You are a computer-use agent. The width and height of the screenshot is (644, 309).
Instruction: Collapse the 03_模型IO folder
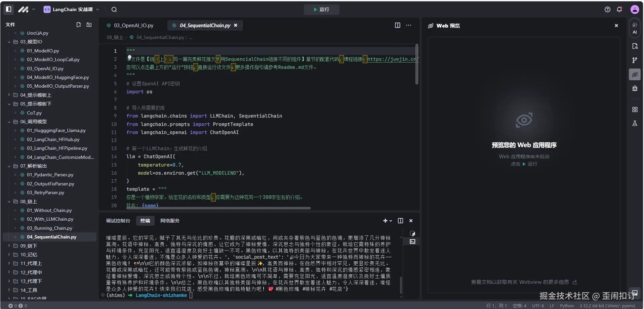31,42
